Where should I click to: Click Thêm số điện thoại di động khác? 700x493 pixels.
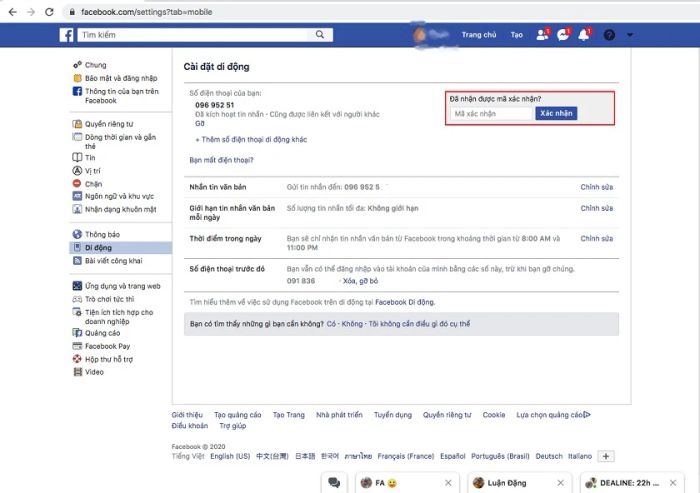[x=251, y=139]
